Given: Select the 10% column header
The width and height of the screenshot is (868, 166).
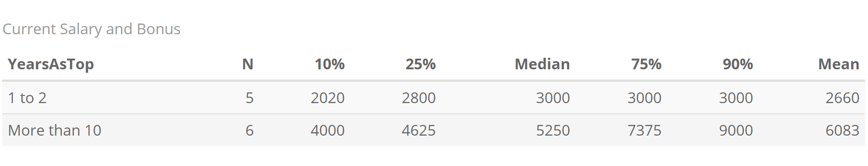Looking at the screenshot, I should [330, 64].
